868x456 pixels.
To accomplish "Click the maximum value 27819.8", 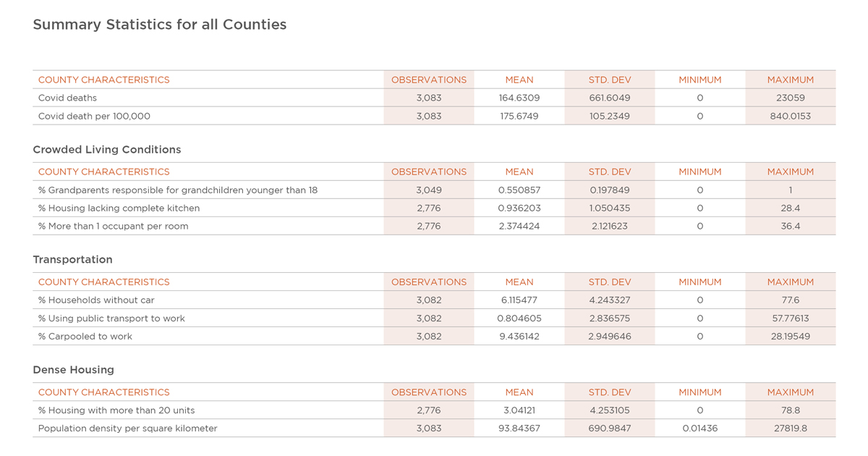I will pos(791,428).
